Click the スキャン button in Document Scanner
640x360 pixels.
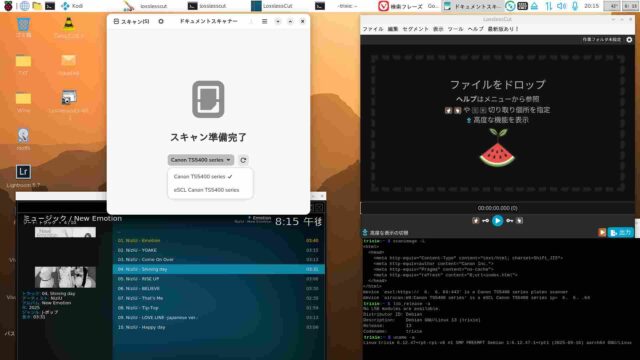(131, 21)
